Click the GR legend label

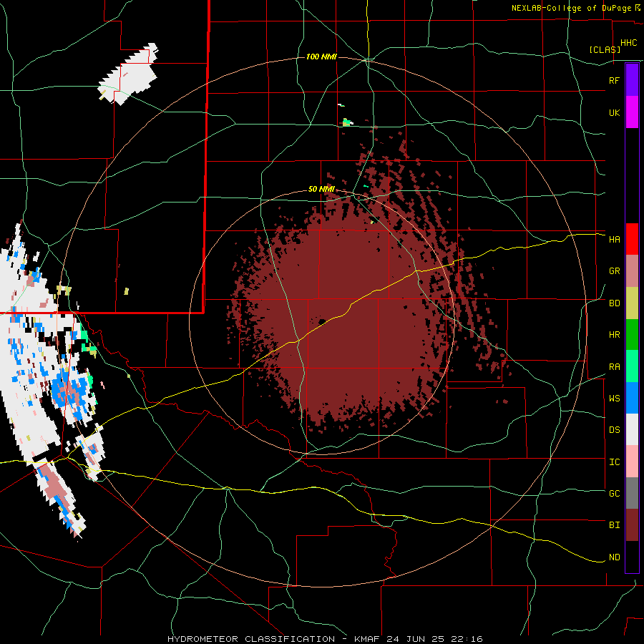tap(614, 271)
